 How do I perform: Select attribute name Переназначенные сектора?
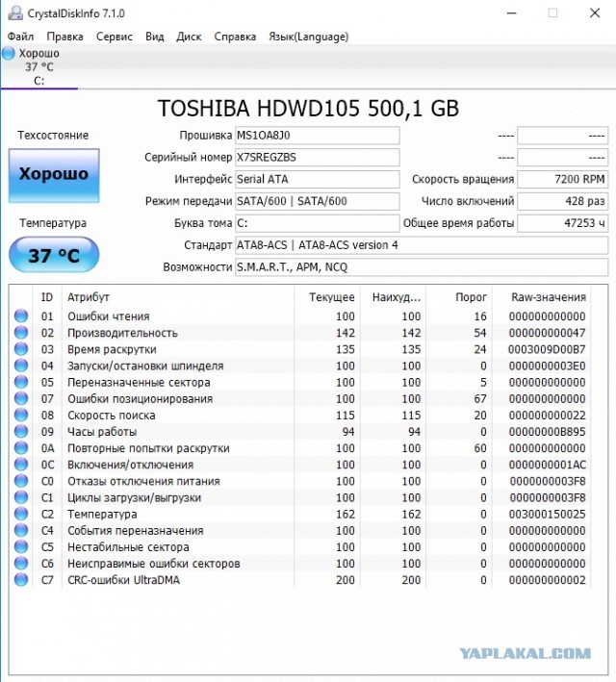(139, 382)
